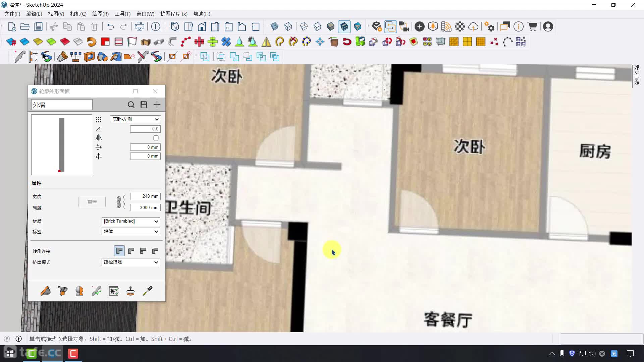644x362 pixels.
Task: Toggle the mirror profile checkbox
Action: click(x=156, y=138)
